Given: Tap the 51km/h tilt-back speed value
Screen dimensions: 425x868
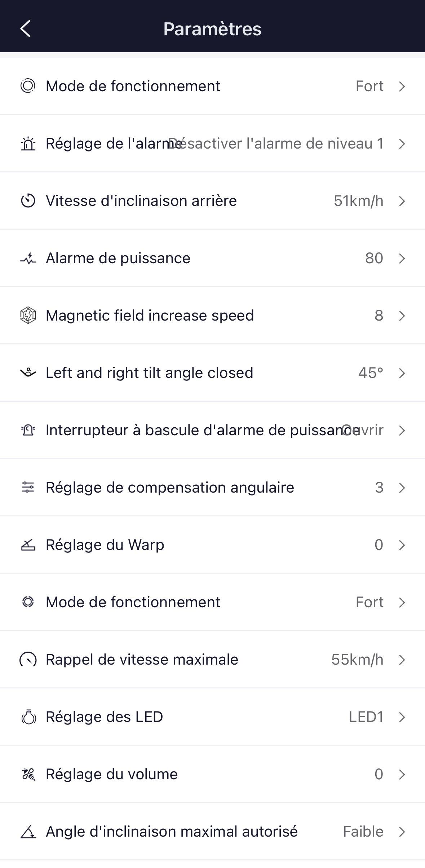Looking at the screenshot, I should [358, 201].
